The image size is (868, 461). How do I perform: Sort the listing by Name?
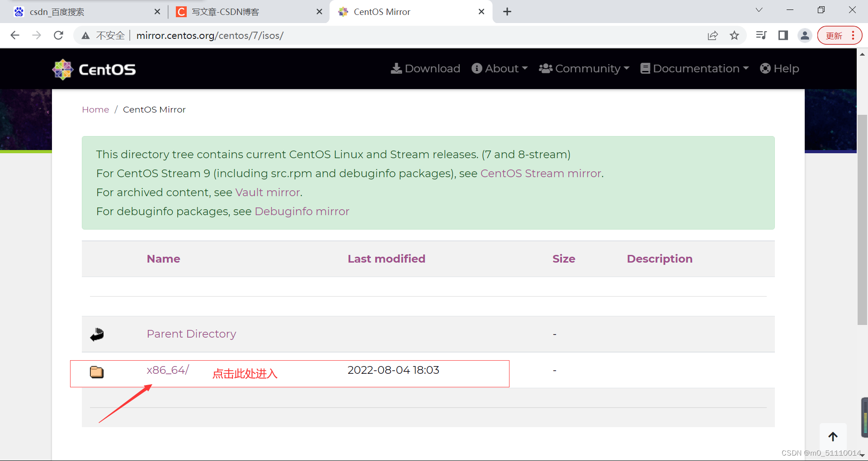164,259
